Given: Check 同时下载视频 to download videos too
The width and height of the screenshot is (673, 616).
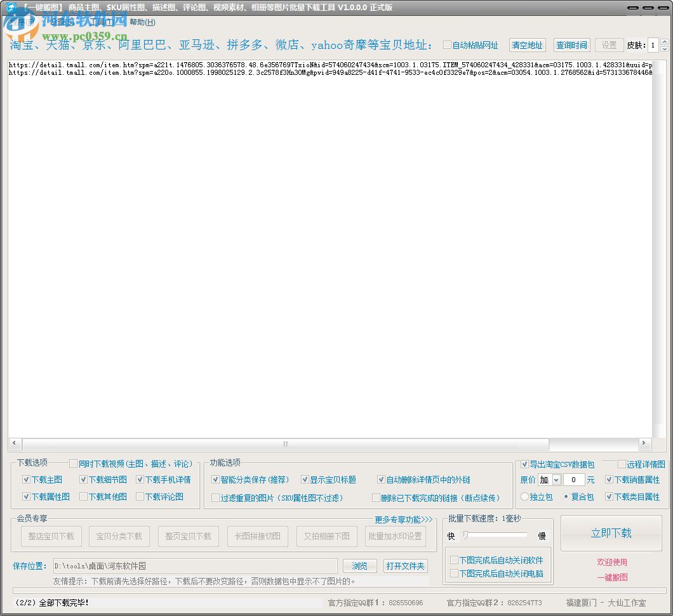Looking at the screenshot, I should click(x=74, y=464).
